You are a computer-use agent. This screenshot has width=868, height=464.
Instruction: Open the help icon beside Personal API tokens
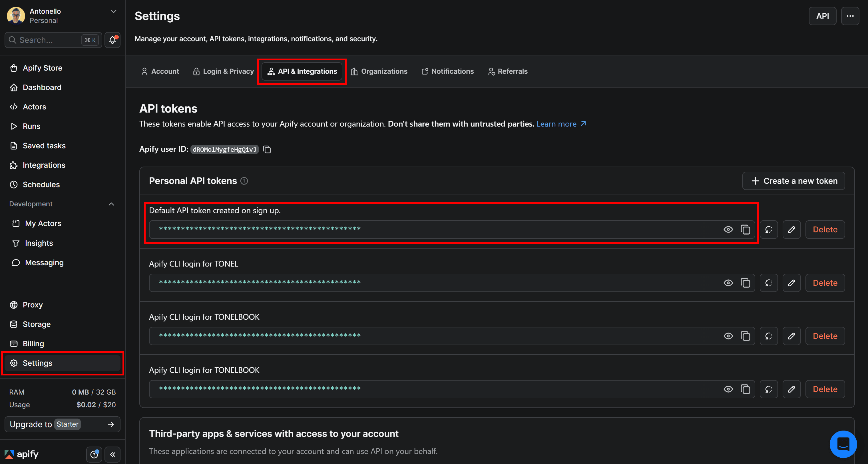(x=244, y=181)
